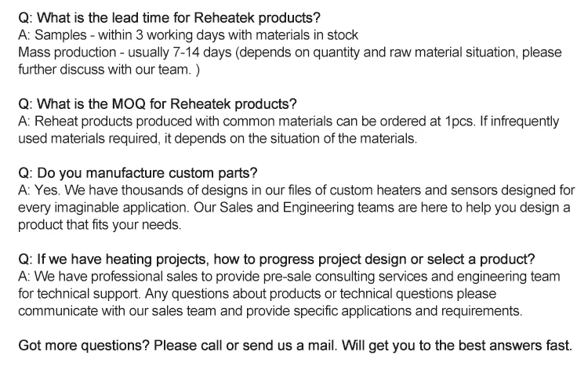Image resolution: width=588 pixels, height=388 pixels.
Task: Click 'further discuss with our team' line
Action: 109,69
